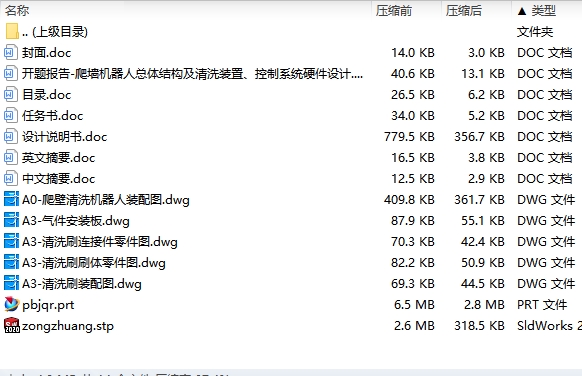Click DWG 文件 type of A3-气件安装板.dwg
582x376 pixels.
point(546,220)
